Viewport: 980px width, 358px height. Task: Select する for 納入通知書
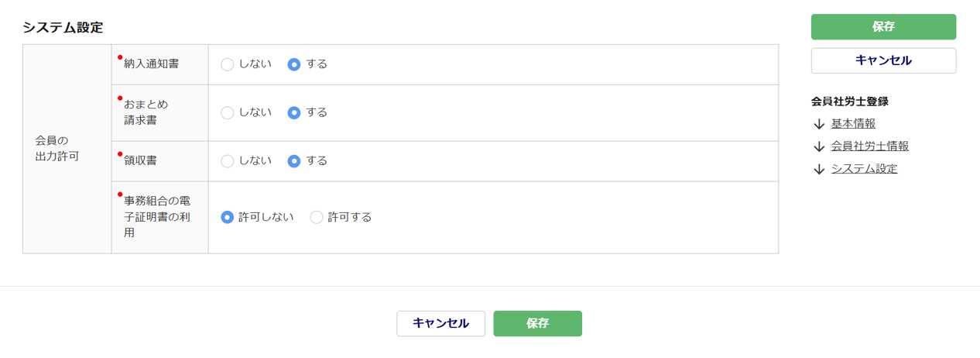tap(294, 64)
